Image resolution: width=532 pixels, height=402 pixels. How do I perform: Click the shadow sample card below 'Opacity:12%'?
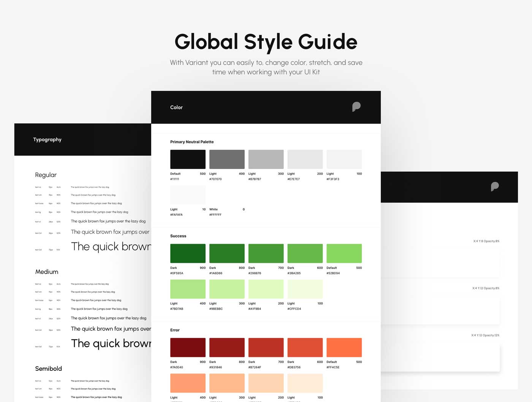click(x=441, y=358)
